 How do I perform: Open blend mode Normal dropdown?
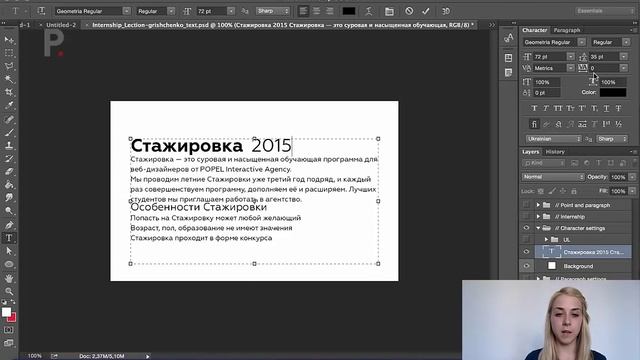(x=553, y=177)
